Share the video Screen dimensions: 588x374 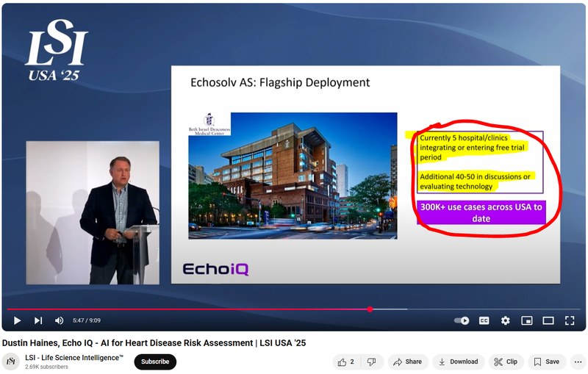[x=407, y=362]
